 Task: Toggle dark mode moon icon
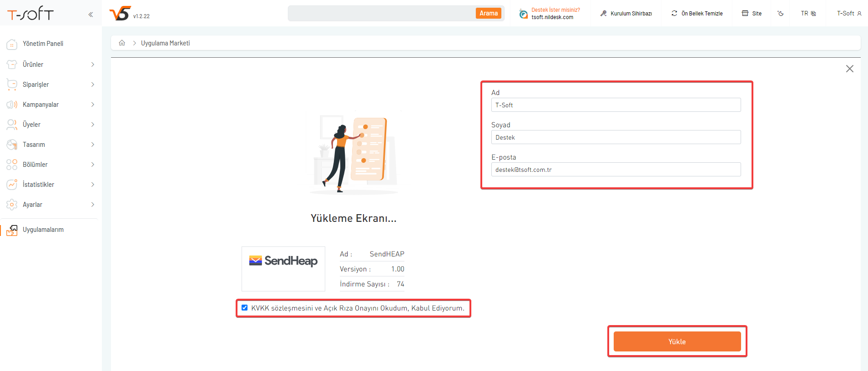[x=781, y=14]
